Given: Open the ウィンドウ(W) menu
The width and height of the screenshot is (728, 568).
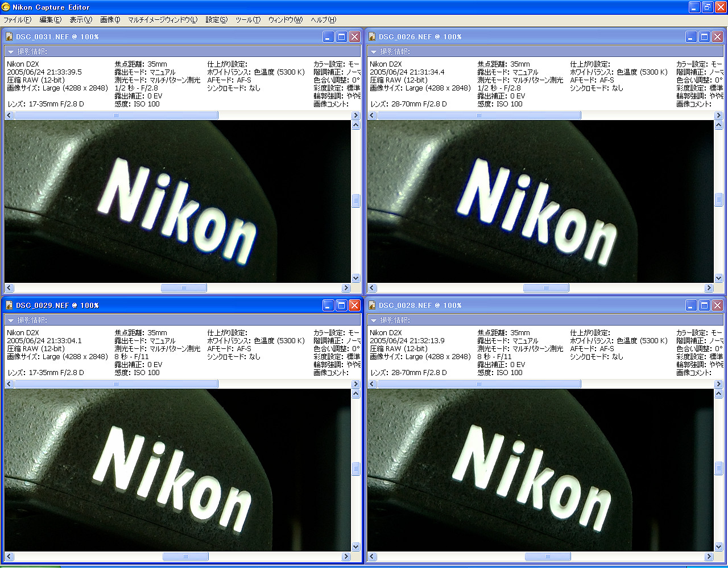Looking at the screenshot, I should click(286, 20).
